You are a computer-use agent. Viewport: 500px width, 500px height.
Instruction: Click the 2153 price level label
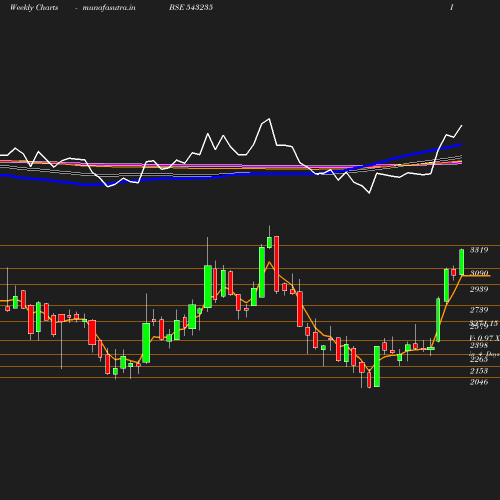tap(479, 371)
